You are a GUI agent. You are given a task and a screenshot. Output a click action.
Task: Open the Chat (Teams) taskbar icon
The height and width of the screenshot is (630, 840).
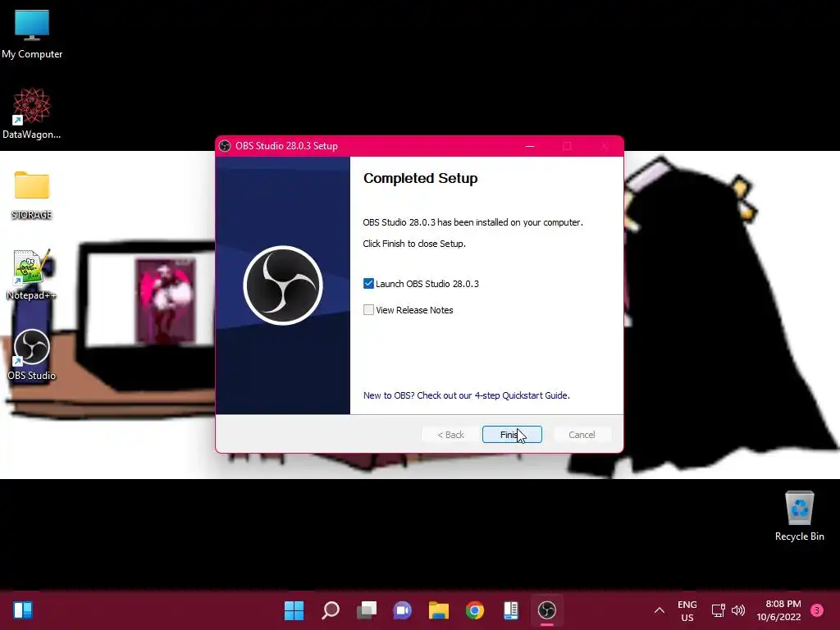(402, 610)
